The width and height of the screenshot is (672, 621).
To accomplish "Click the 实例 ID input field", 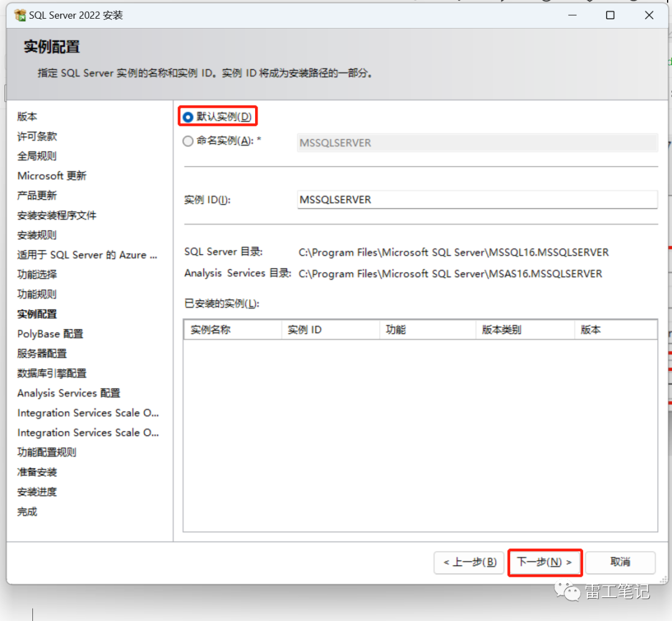I will (477, 200).
